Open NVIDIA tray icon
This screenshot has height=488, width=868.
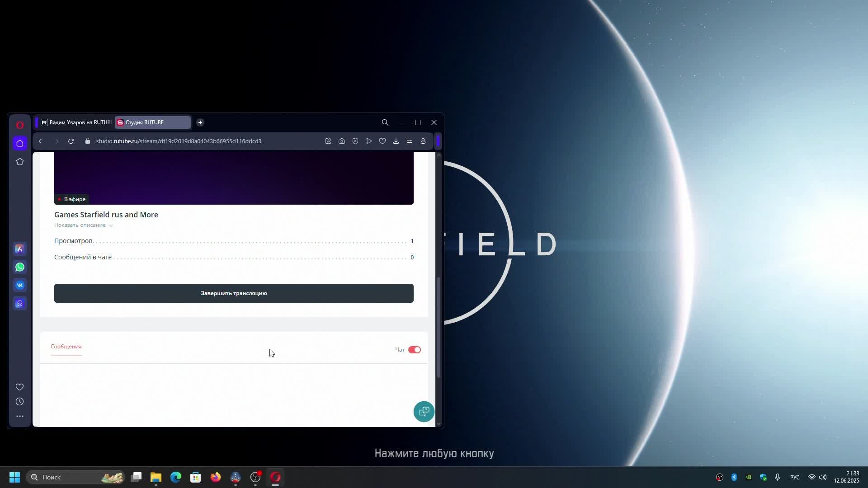[x=749, y=477]
